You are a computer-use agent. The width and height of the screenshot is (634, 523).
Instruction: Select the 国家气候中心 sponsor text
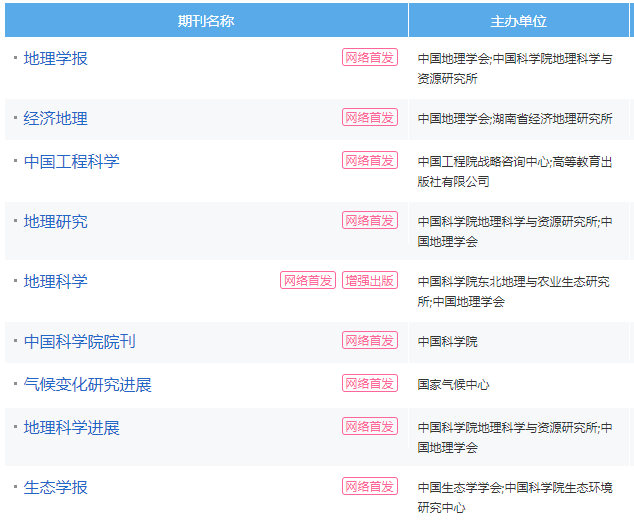pyautogui.click(x=453, y=384)
